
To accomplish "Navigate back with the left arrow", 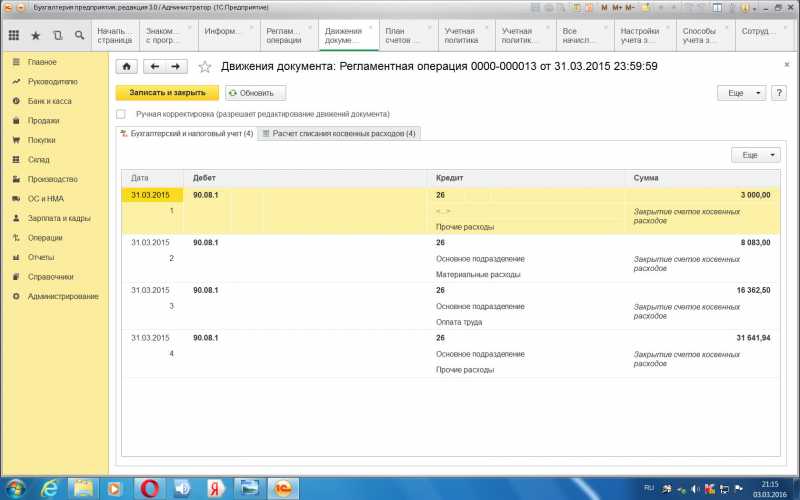I will coord(155,66).
